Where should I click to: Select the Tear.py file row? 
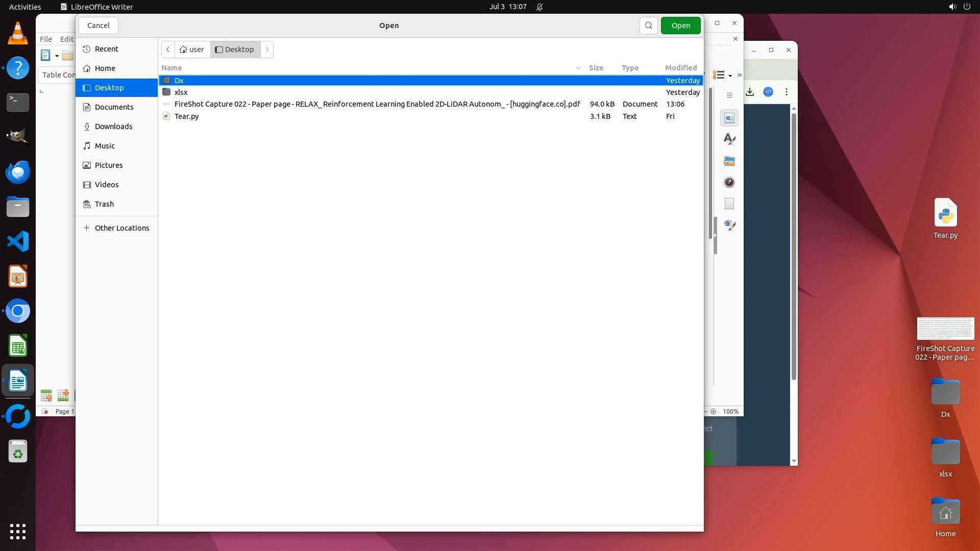[x=187, y=116]
